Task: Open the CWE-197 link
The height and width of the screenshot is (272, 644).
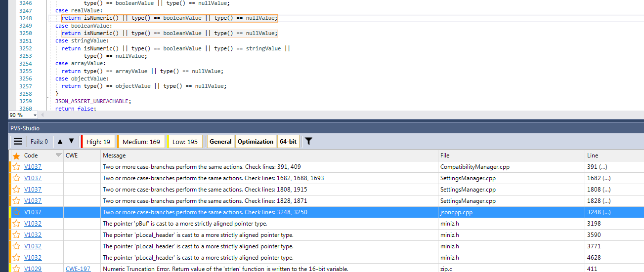Action: (78, 269)
